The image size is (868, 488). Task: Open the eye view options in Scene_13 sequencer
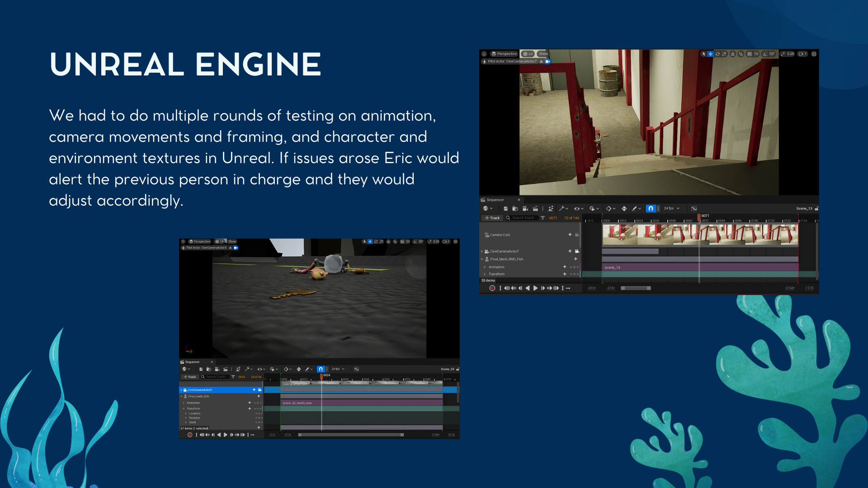[579, 209]
